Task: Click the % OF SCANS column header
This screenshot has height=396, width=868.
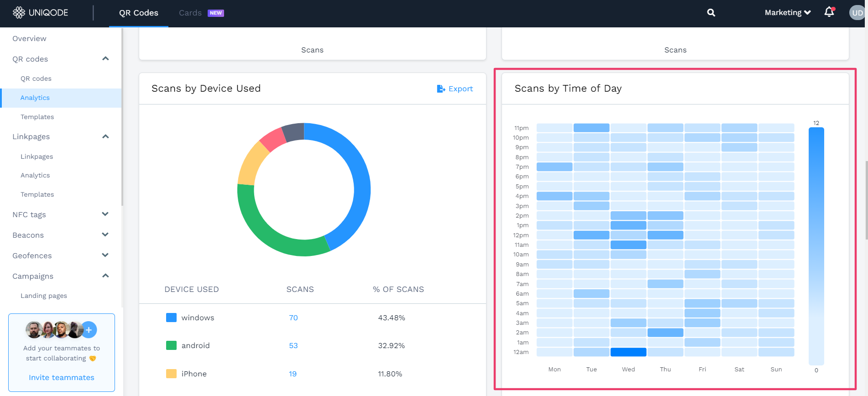Action: tap(398, 289)
